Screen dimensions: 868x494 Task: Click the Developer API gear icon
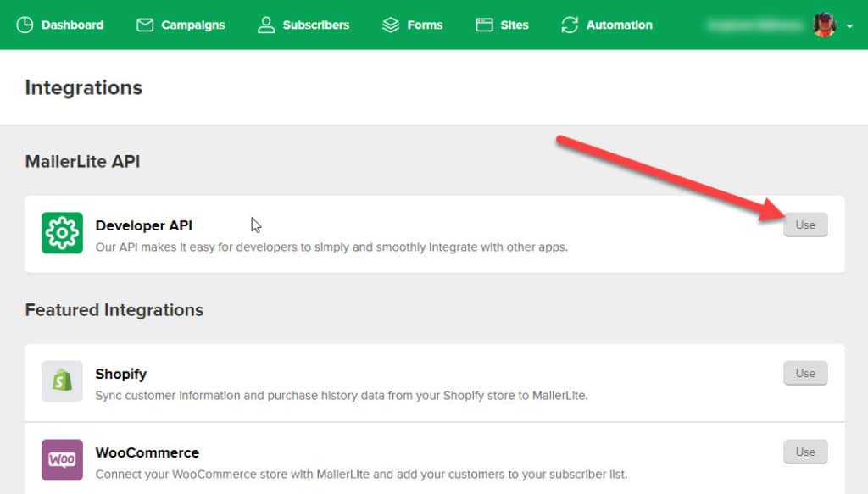pos(62,233)
